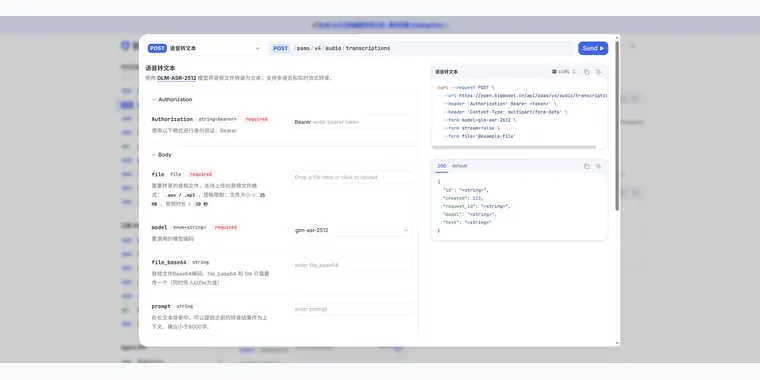760x380 pixels.
Task: Click the "request_id" line in response JSON
Action: click(x=476, y=206)
